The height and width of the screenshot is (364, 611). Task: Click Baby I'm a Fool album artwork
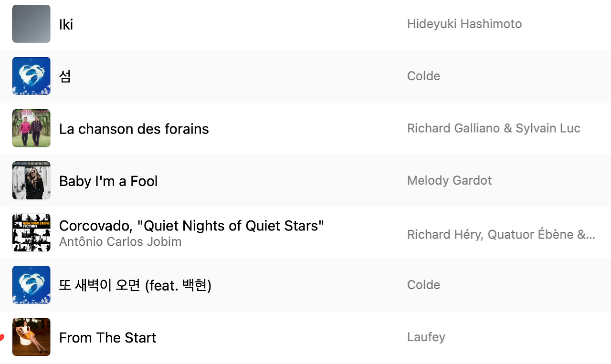[31, 180]
